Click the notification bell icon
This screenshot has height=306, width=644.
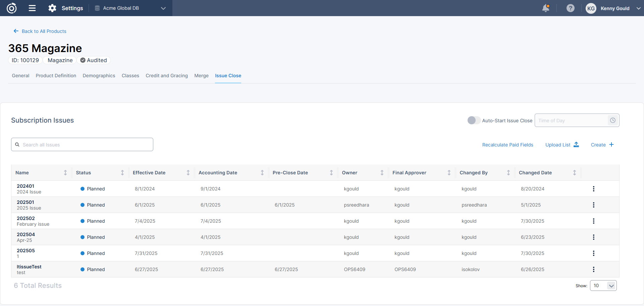546,8
